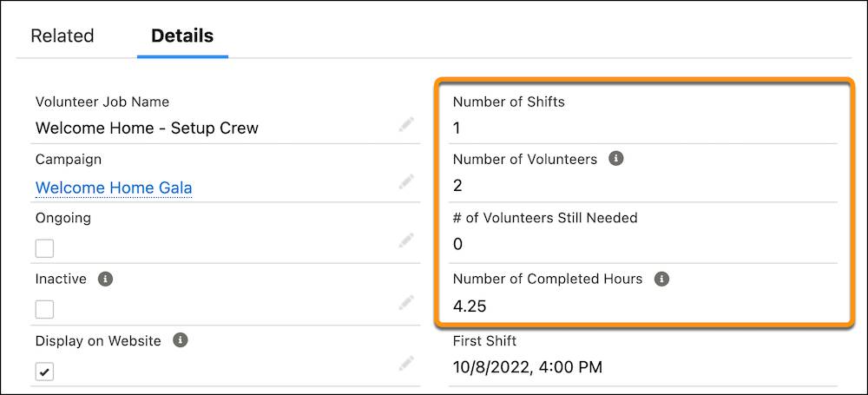Viewport: 868px width, 395px height.
Task: Click the Number of Shifts value
Action: click(457, 128)
